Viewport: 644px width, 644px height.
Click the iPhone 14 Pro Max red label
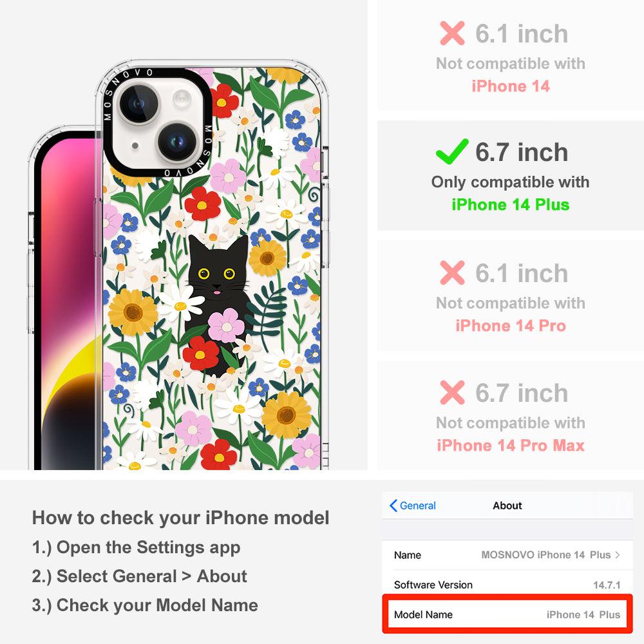511,445
